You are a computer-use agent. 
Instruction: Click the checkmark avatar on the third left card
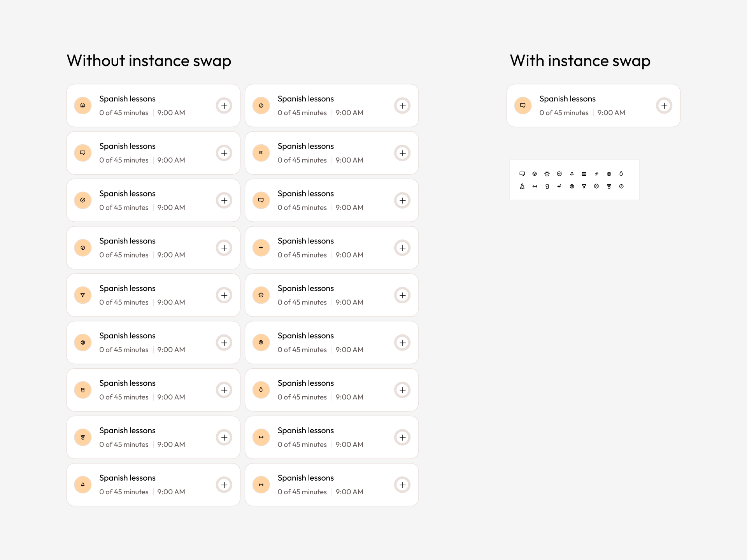[x=82, y=200]
